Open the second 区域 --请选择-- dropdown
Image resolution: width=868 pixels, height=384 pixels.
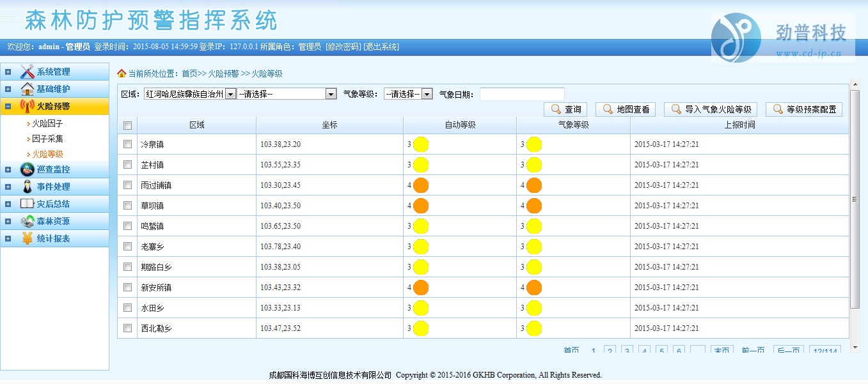287,94
